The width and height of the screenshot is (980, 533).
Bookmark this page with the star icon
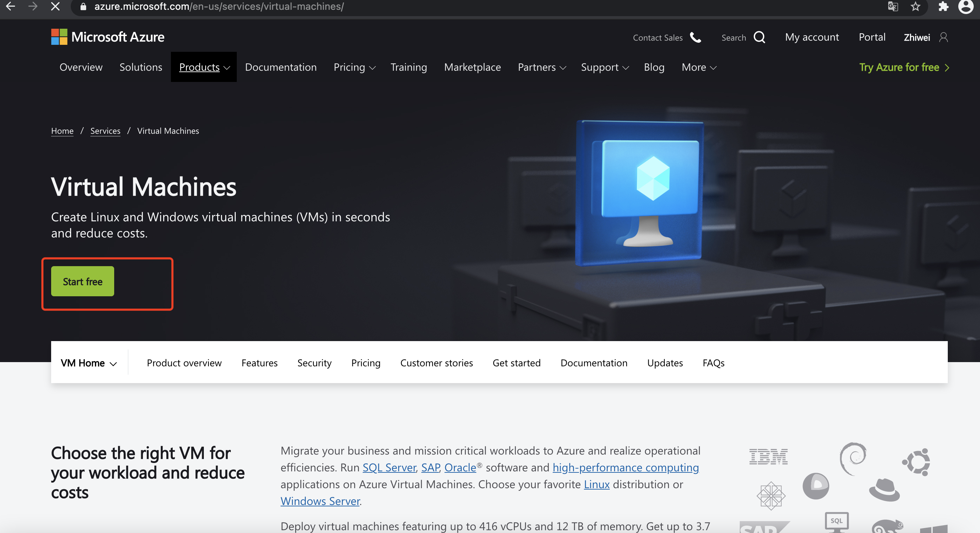(915, 6)
